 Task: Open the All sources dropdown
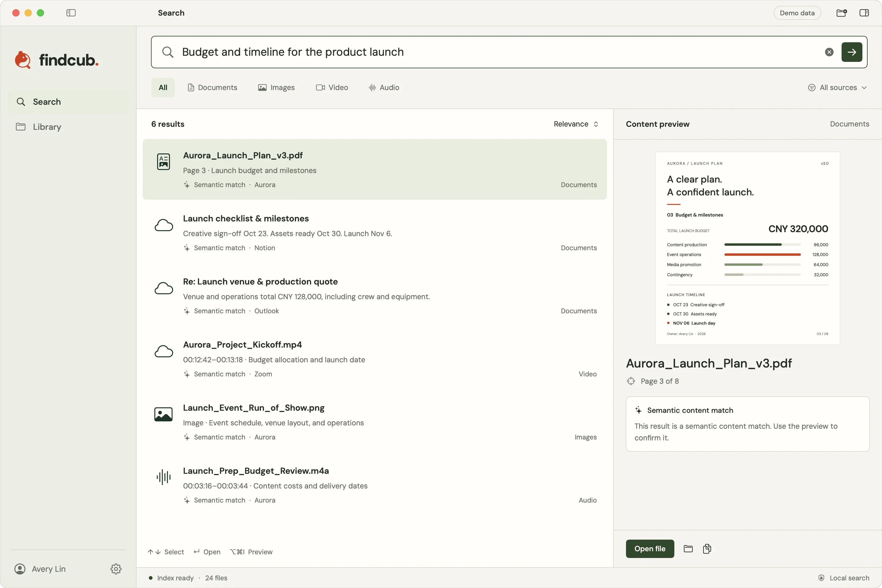tap(837, 87)
